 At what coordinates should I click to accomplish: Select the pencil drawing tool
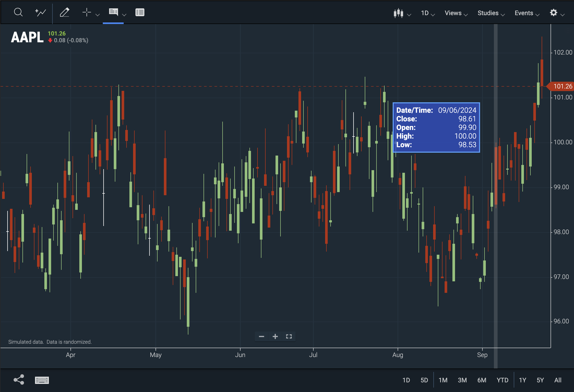pyautogui.click(x=64, y=12)
